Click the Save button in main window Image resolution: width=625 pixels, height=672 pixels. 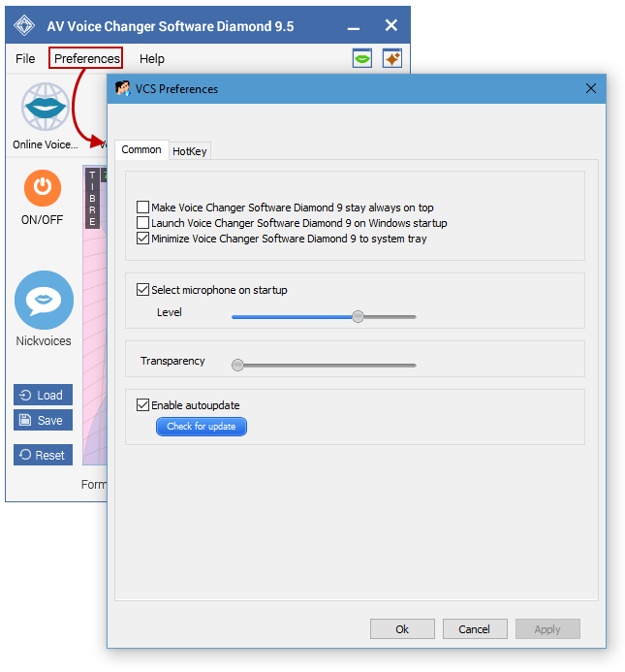[x=43, y=420]
